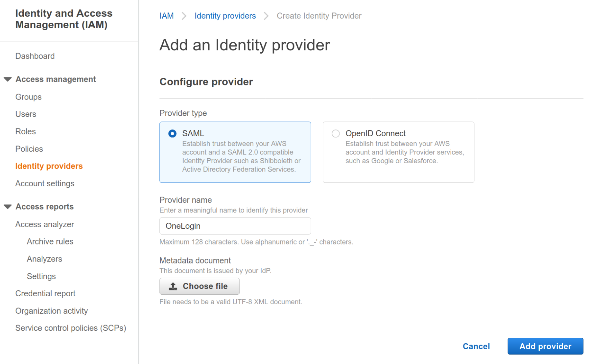Click the Provider name input field
This screenshot has width=589, height=364.
(235, 226)
